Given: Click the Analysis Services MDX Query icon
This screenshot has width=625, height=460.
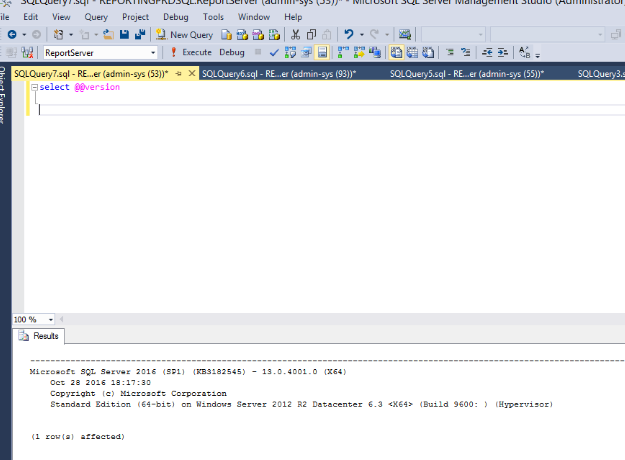Looking at the screenshot, I should pos(242,35).
